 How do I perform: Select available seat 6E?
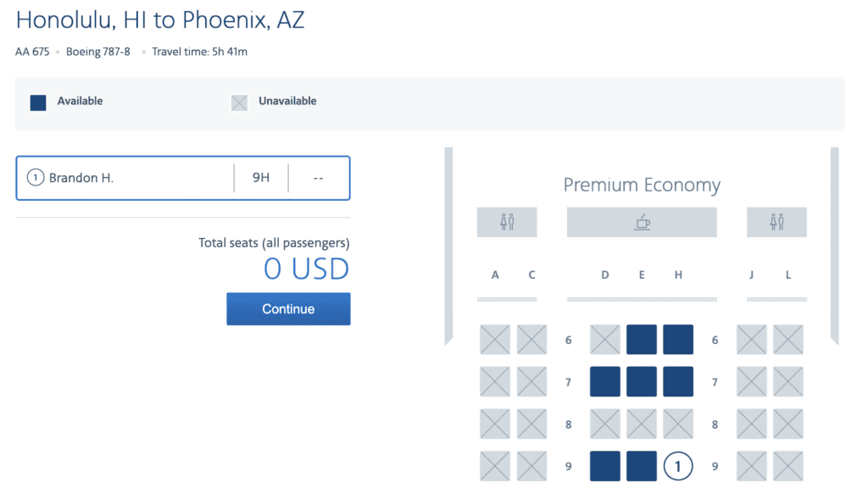(642, 340)
